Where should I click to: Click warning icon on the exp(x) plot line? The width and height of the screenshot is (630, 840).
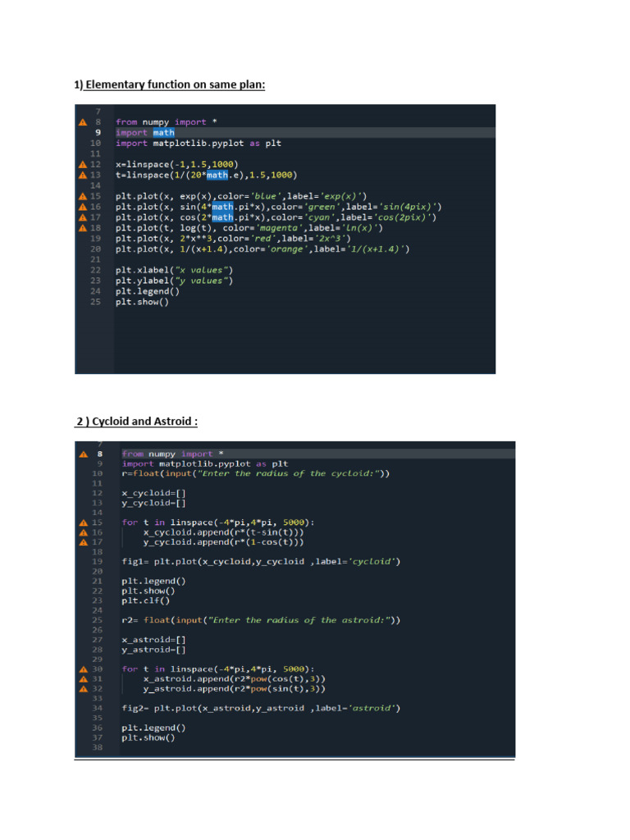pyautogui.click(x=83, y=196)
